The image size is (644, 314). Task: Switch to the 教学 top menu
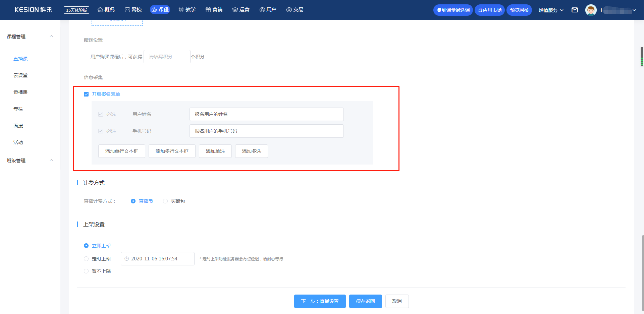[x=187, y=10]
